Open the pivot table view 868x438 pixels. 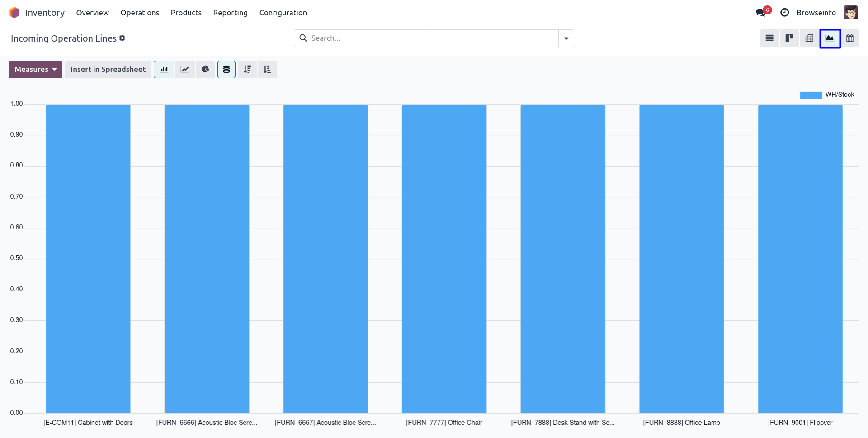[x=809, y=38]
